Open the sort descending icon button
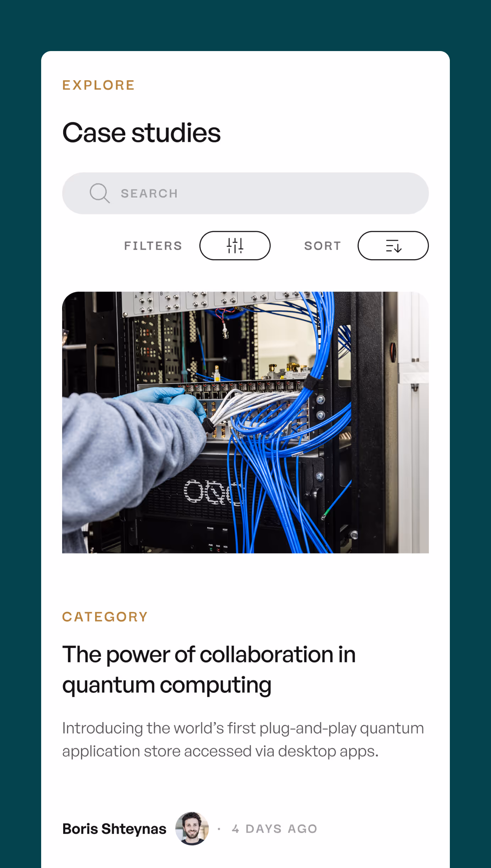 coord(393,246)
